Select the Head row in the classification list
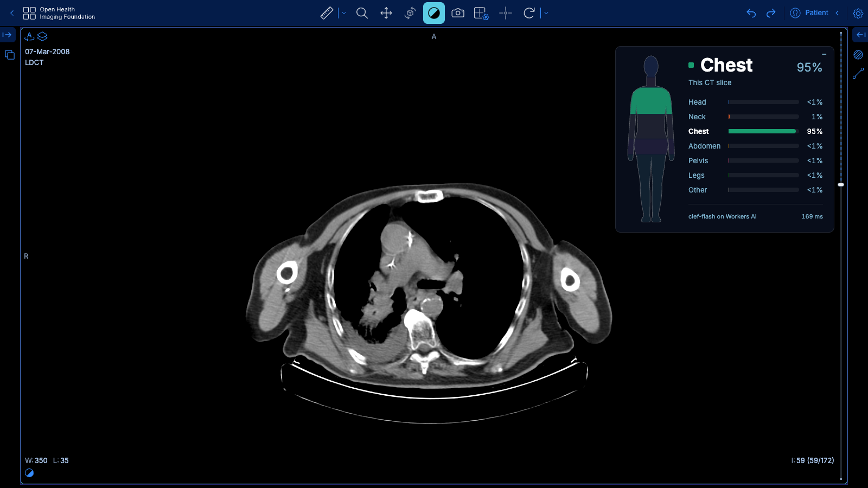This screenshot has width=868, height=488. coord(755,102)
